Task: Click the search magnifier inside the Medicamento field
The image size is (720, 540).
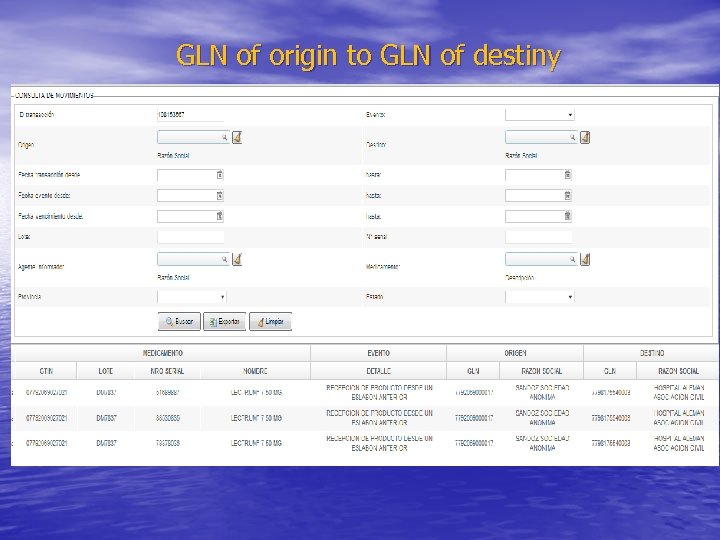Action: (573, 259)
